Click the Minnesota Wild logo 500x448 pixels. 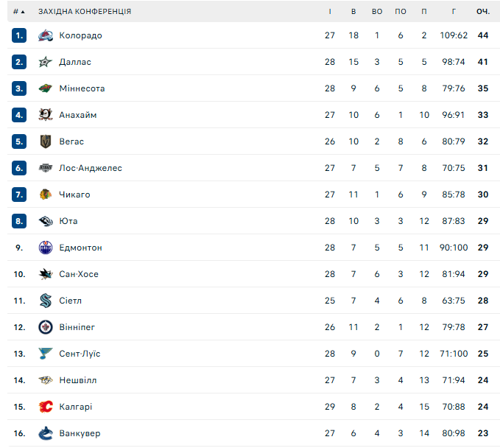(46, 88)
